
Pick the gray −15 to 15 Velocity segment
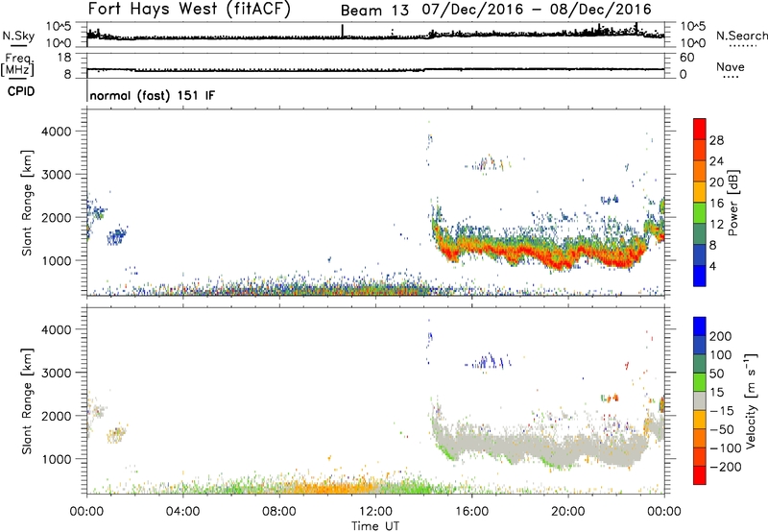click(x=700, y=400)
